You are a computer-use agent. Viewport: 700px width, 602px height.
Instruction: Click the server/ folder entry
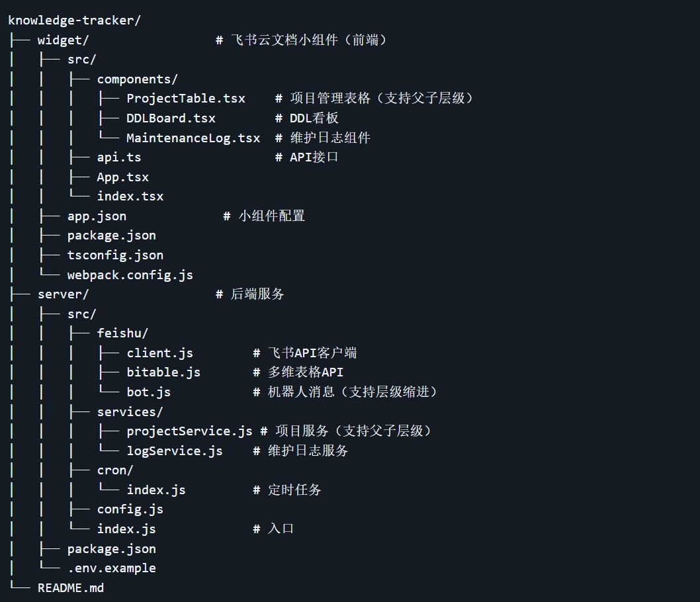pyautogui.click(x=64, y=294)
